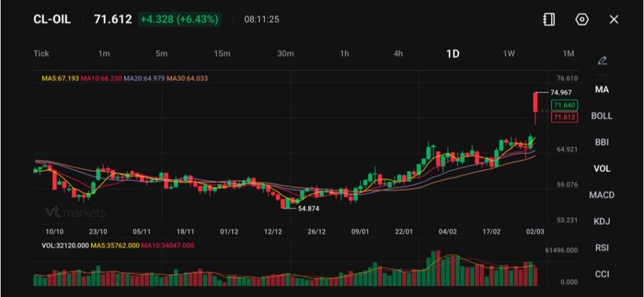The image size is (644, 297).
Task: Close the chart with X icon
Action: click(x=614, y=20)
